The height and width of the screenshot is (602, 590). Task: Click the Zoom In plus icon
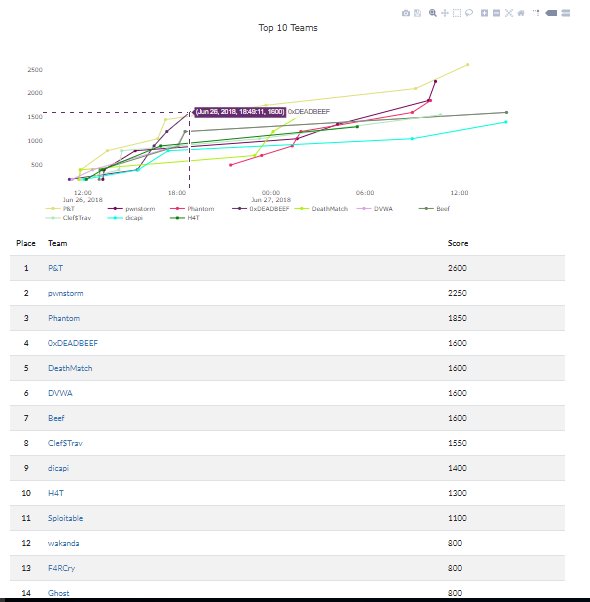[x=484, y=13]
